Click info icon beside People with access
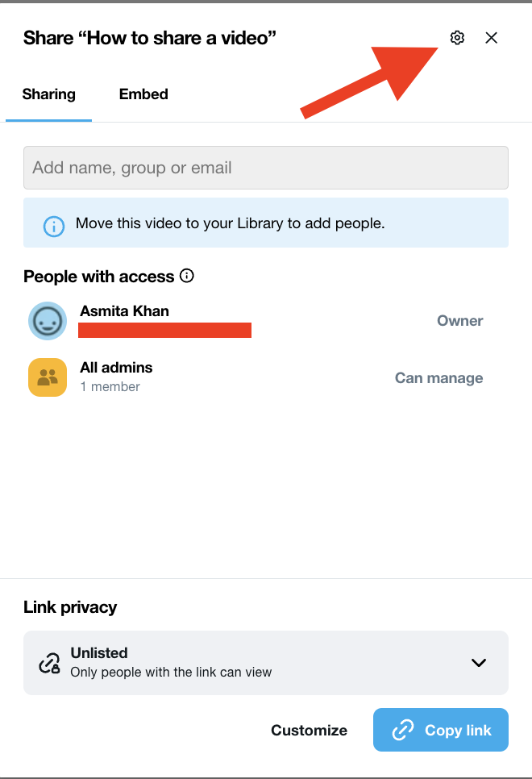The width and height of the screenshot is (532, 779). (x=187, y=277)
